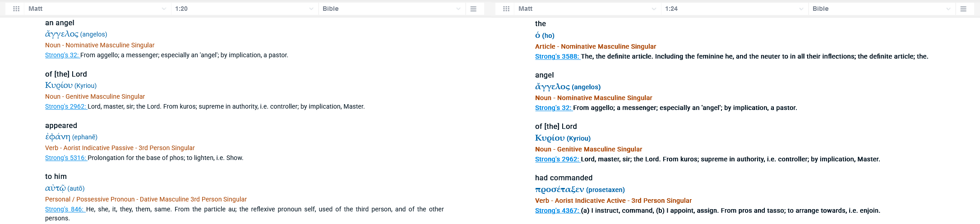Open the left pane hamburger menu
This screenshot has width=980, height=224.
point(473,9)
